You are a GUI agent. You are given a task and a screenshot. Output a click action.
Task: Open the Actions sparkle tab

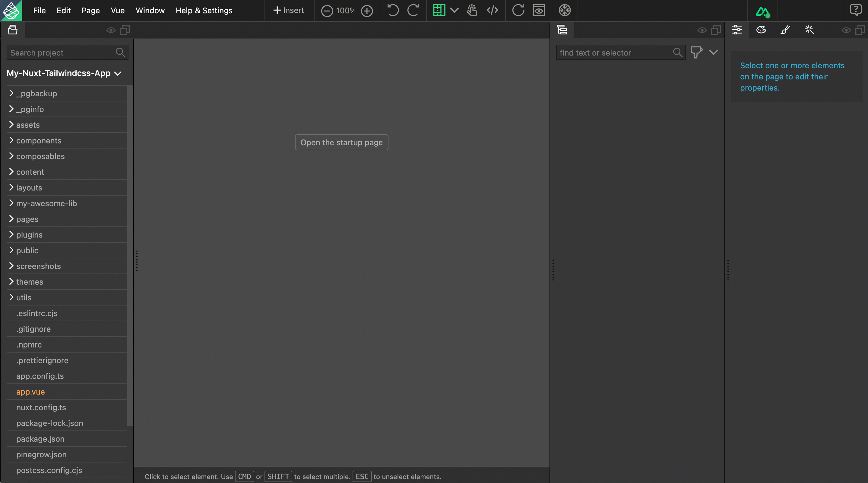tap(809, 30)
